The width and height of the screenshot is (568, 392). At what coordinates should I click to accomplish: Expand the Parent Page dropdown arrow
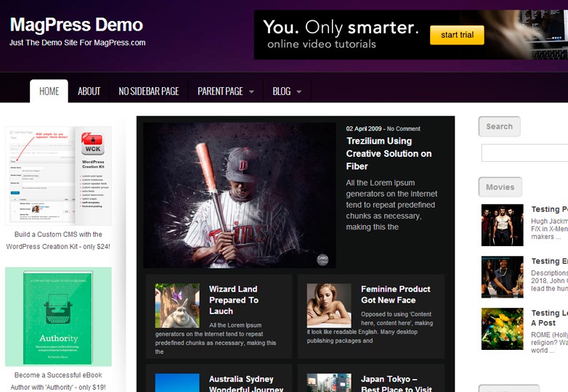pyautogui.click(x=251, y=92)
